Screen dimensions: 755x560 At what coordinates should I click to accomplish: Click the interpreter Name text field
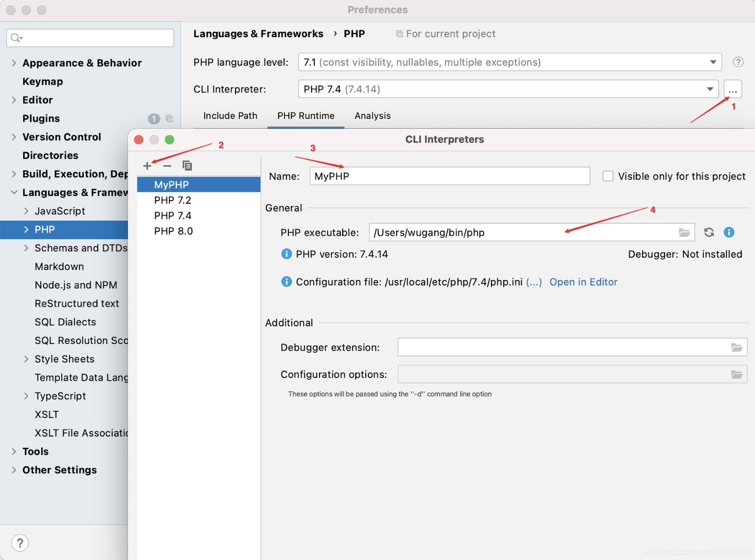coord(449,176)
